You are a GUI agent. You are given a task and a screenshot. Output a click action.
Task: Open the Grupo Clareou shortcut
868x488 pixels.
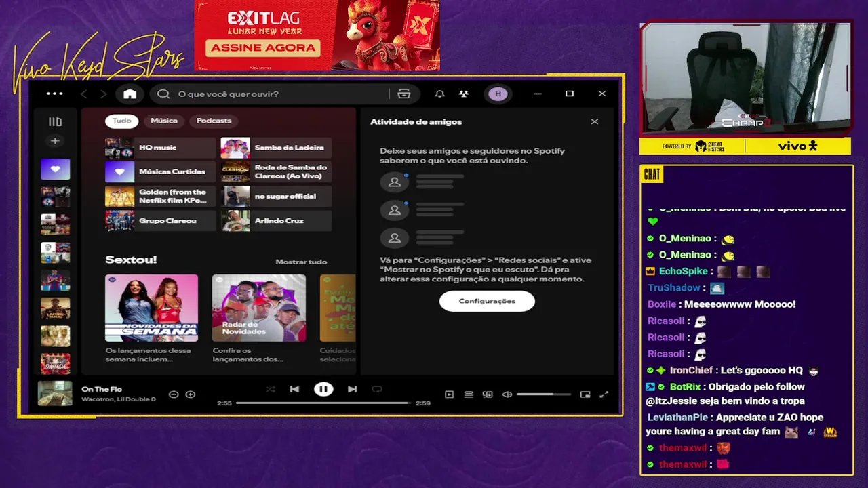(160, 221)
